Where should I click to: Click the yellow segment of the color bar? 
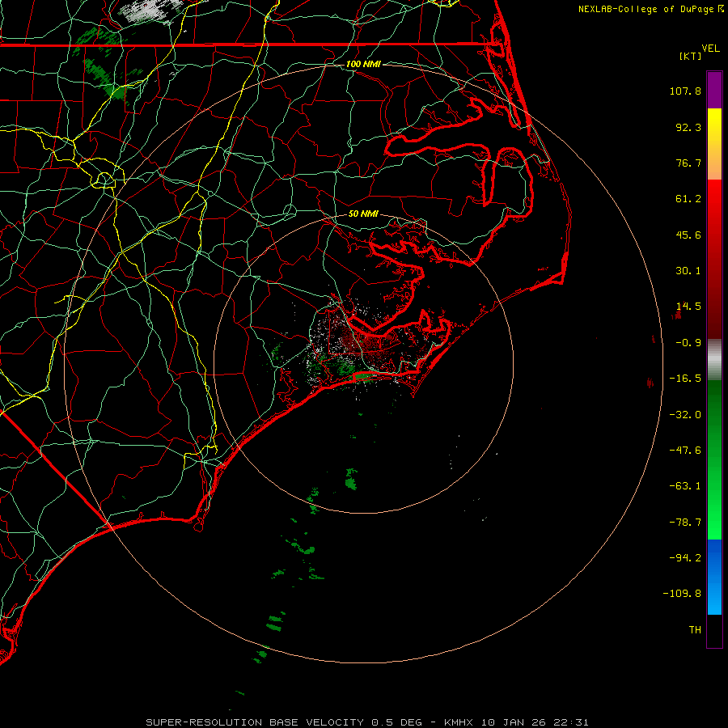click(714, 125)
